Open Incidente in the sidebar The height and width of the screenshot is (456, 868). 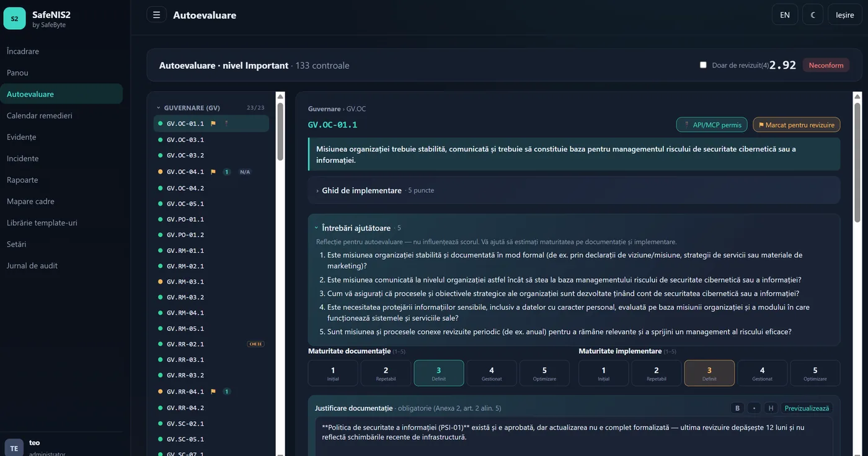[x=61, y=159]
